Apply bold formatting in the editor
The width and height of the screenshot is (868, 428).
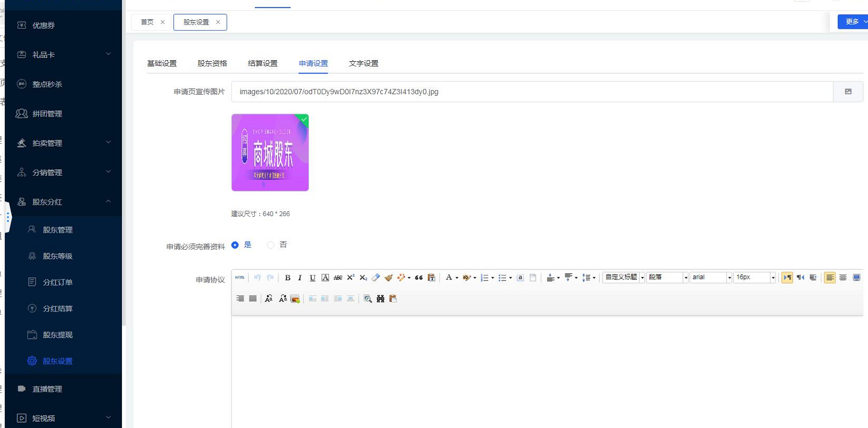pyautogui.click(x=287, y=277)
